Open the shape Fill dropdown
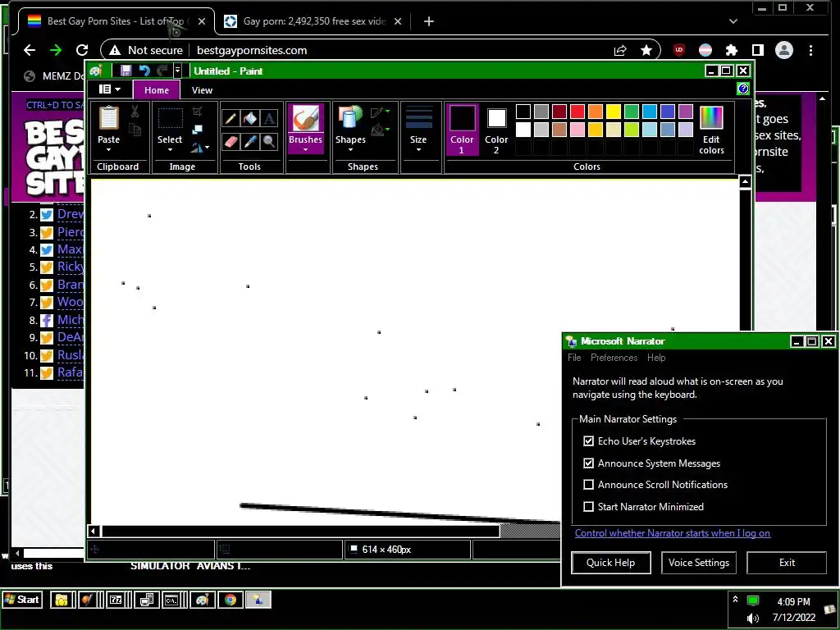The width and height of the screenshot is (840, 630). tap(380, 130)
